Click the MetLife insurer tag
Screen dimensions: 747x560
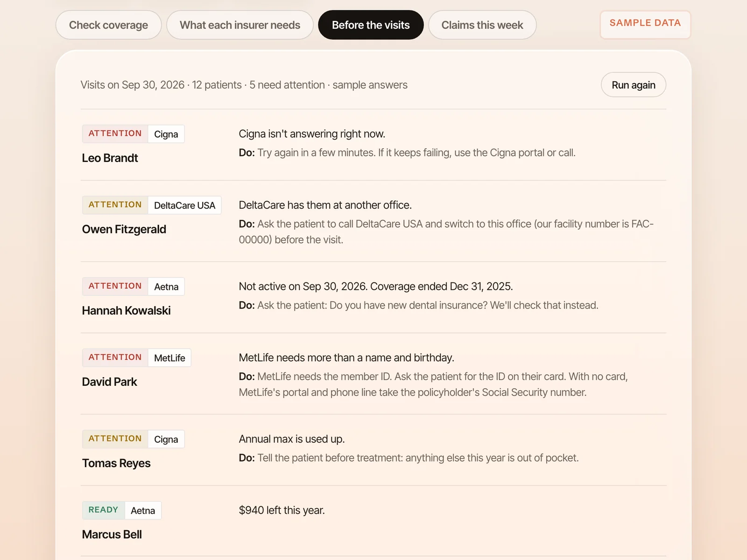(169, 358)
